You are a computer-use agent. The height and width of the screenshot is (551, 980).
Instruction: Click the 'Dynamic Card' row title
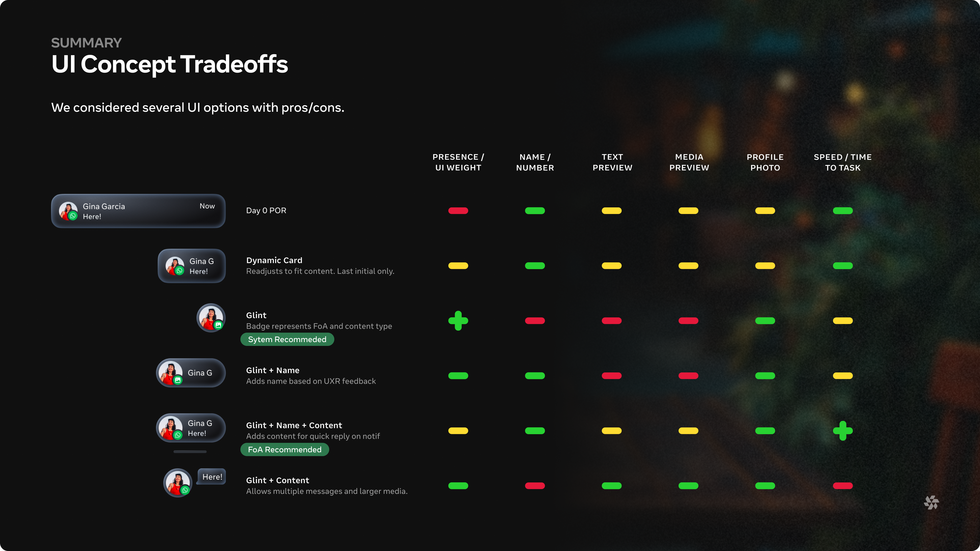pyautogui.click(x=274, y=260)
